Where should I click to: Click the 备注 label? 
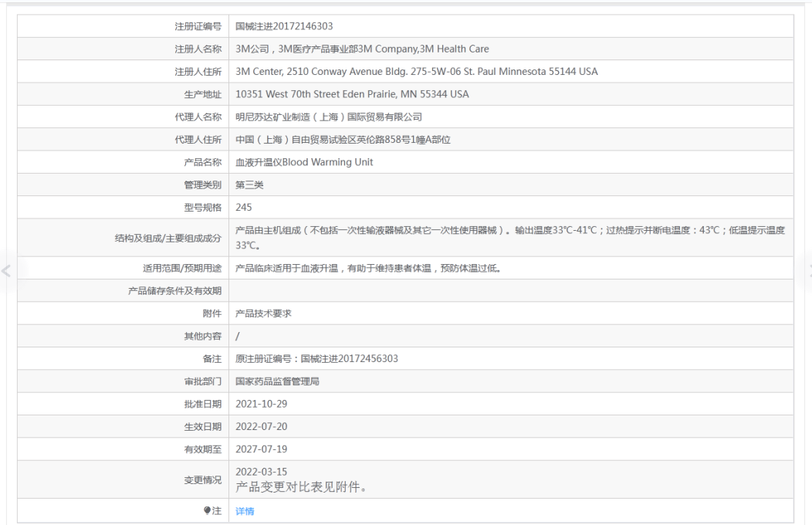[x=211, y=359]
